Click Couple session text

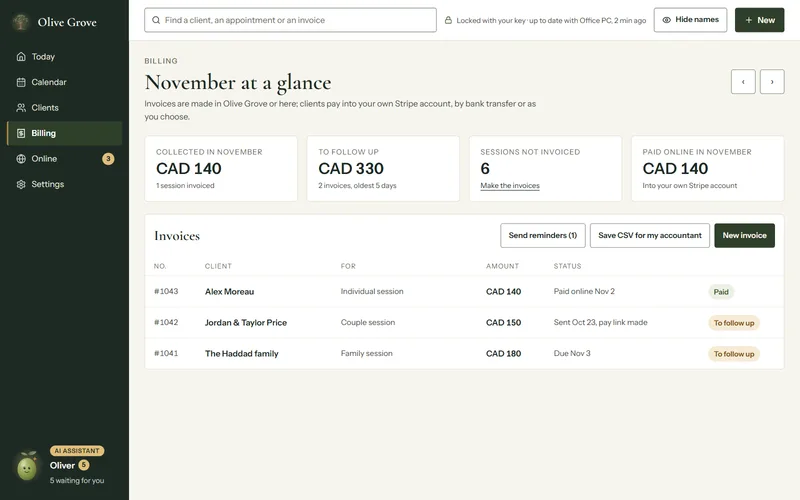367,322
